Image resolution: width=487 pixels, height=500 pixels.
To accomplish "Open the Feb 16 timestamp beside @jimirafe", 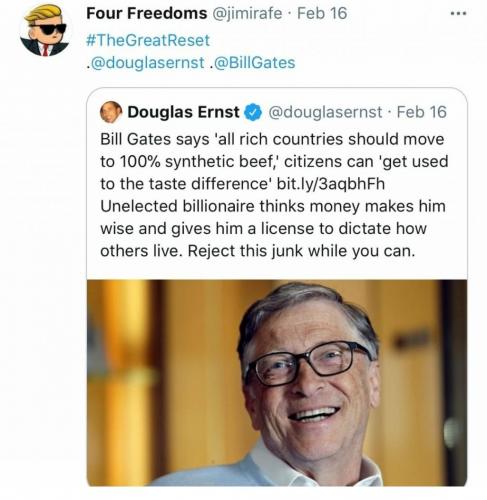I will coord(322,14).
